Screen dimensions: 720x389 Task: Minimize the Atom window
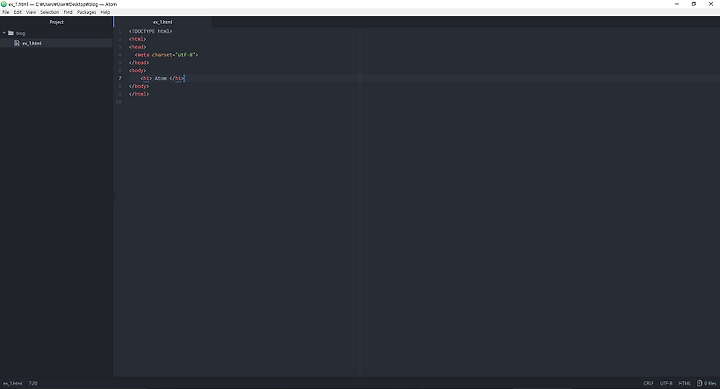click(677, 4)
